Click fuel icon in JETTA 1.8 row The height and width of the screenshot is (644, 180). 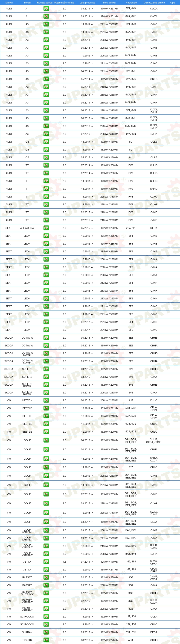pos(46,562)
